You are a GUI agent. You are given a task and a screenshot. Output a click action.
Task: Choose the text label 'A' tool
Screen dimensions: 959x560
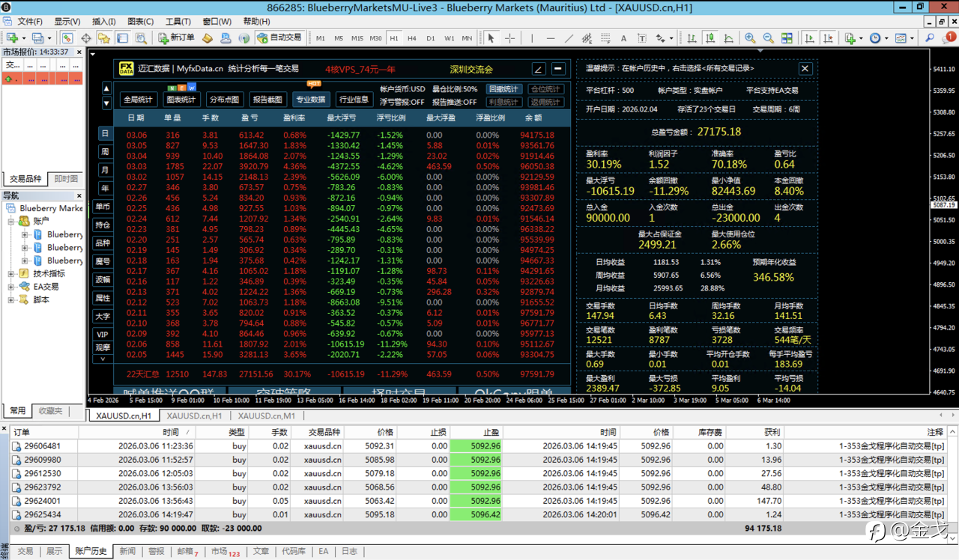(623, 38)
